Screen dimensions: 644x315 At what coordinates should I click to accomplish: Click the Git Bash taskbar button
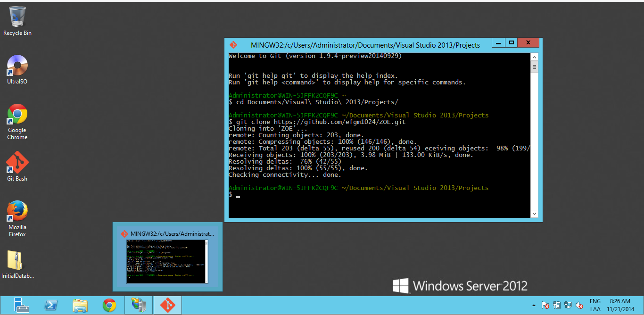pos(168,305)
